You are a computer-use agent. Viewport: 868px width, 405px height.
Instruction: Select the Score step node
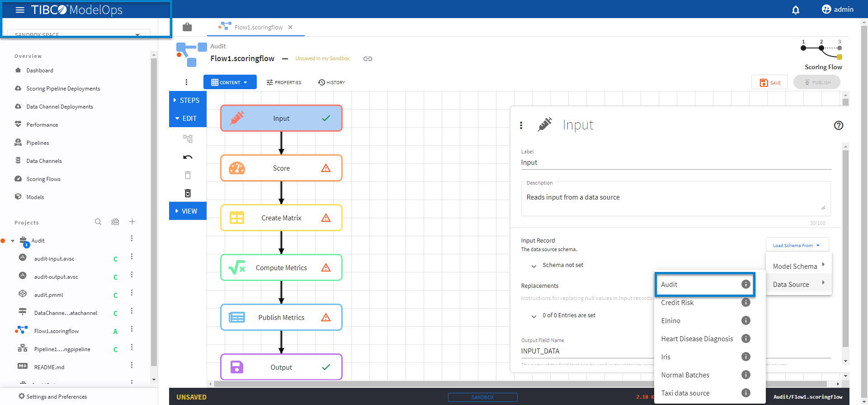click(x=281, y=168)
